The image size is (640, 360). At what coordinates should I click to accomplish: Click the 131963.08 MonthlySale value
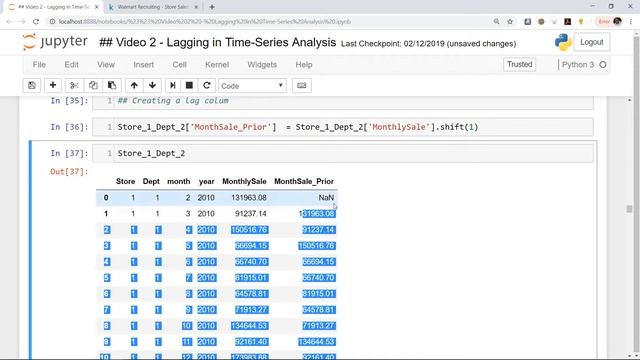click(249, 198)
